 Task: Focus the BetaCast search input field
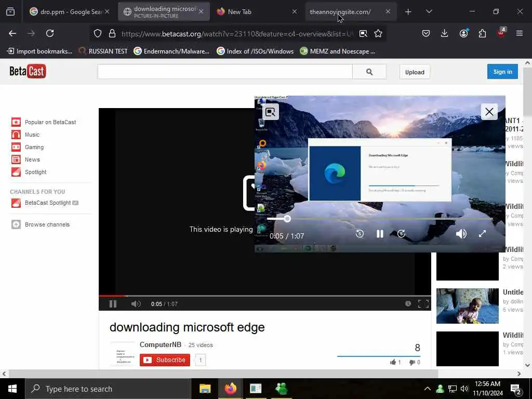pos(225,72)
